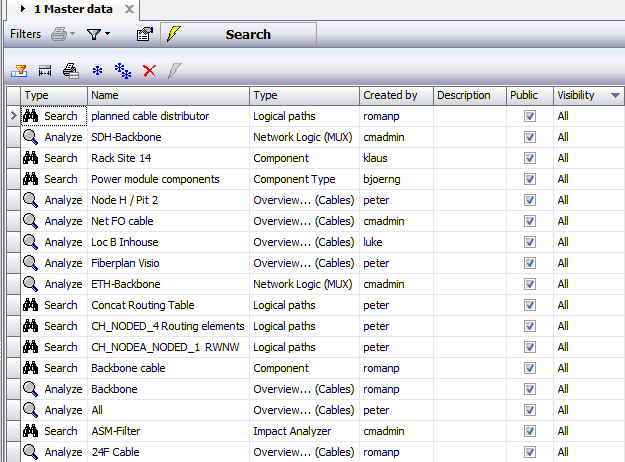Select the ASM-Filter name cell
Screen dimensions: 625x462
click(168, 431)
